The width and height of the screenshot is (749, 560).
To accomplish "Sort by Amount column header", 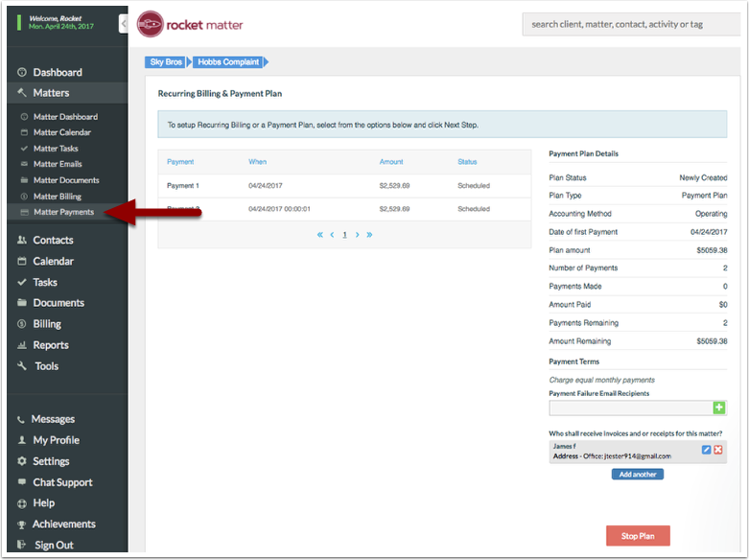I will [x=391, y=162].
